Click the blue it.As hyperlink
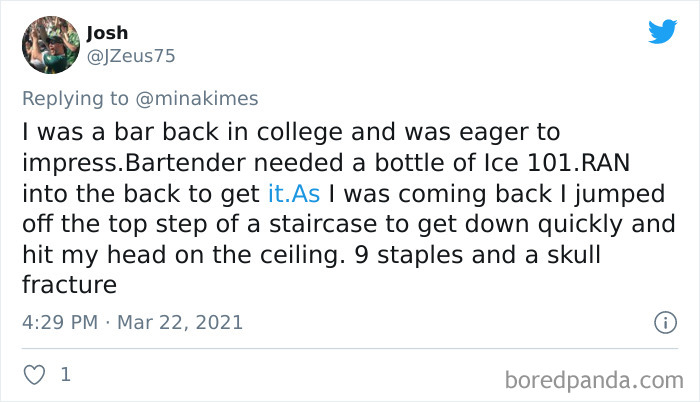Image resolution: width=700 pixels, height=402 pixels. 294,194
